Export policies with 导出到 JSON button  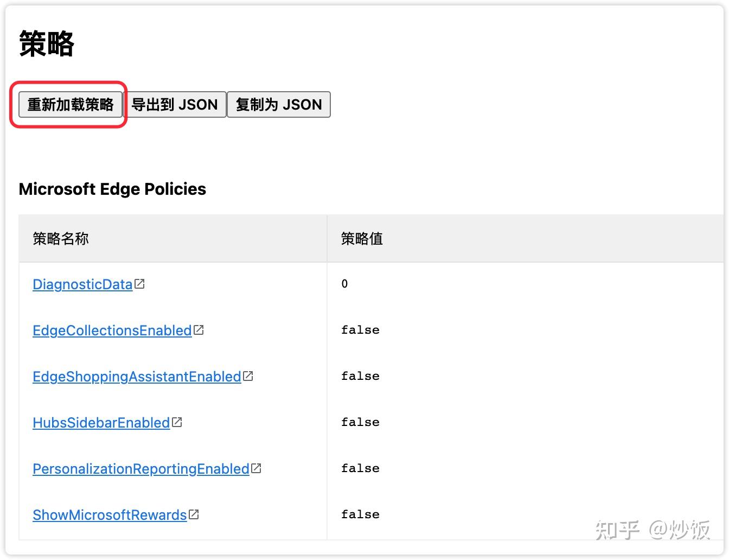pos(175,104)
